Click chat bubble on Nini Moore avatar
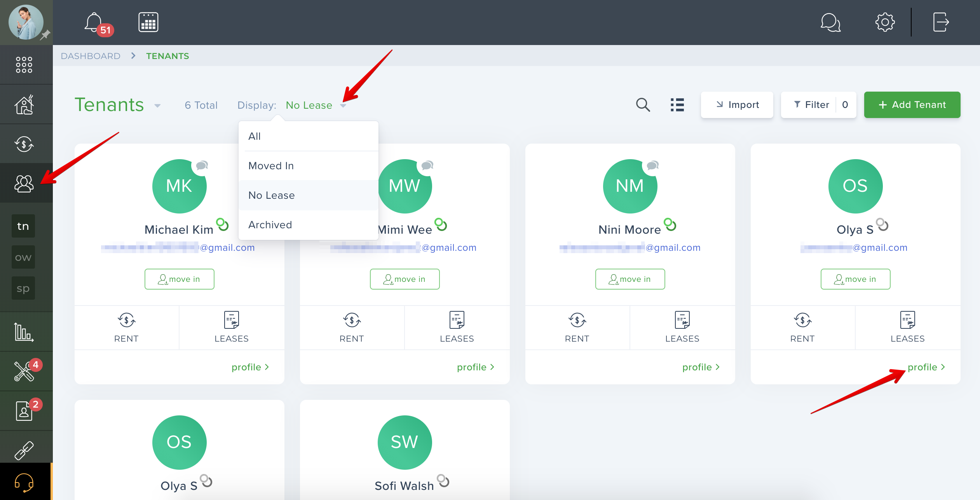The width and height of the screenshot is (980, 500). pyautogui.click(x=652, y=166)
